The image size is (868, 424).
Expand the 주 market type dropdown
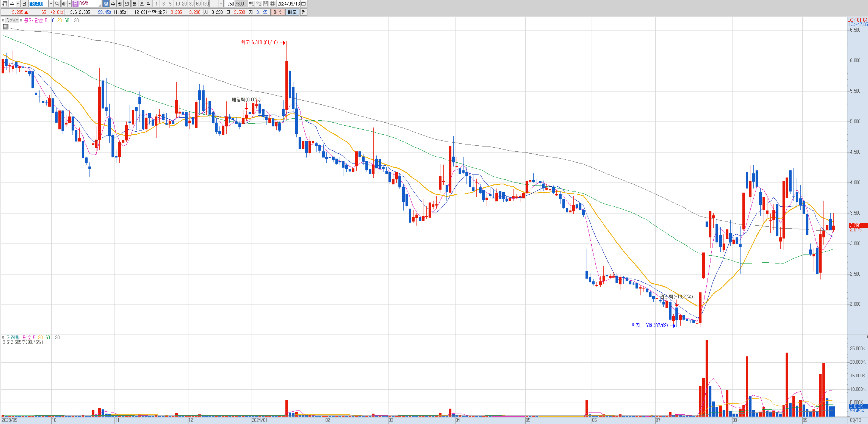(x=18, y=4)
